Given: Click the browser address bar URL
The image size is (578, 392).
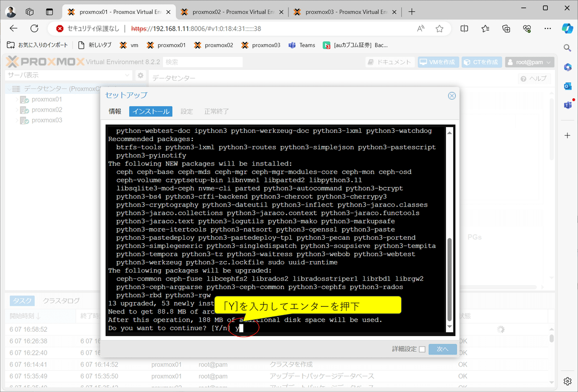Looking at the screenshot, I should pyautogui.click(x=196, y=28).
